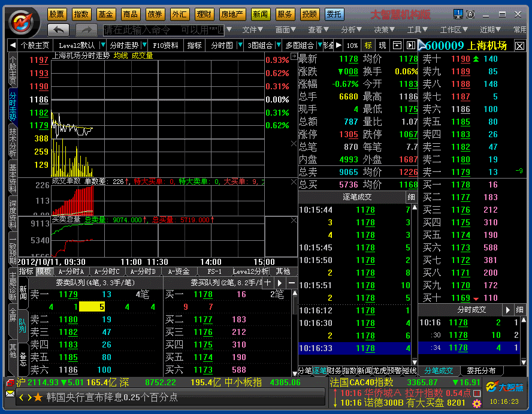Close the 买卖总量 sub-chart with its X
The width and height of the screenshot is (532, 414).
point(294,220)
